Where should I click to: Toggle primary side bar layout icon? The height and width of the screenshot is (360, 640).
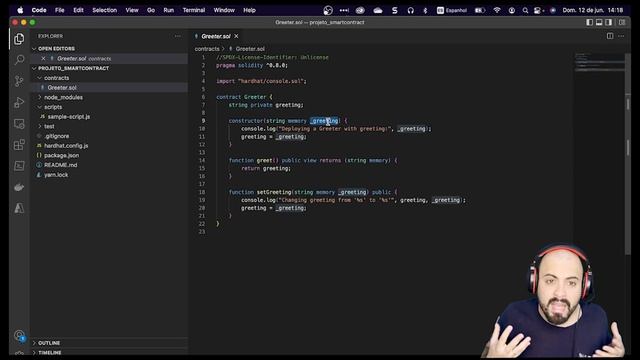coord(589,22)
